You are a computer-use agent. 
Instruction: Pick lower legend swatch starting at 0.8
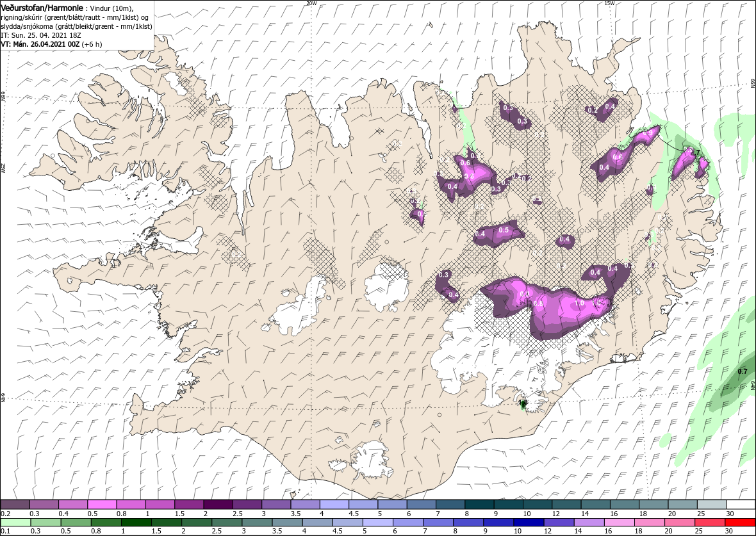click(x=106, y=523)
